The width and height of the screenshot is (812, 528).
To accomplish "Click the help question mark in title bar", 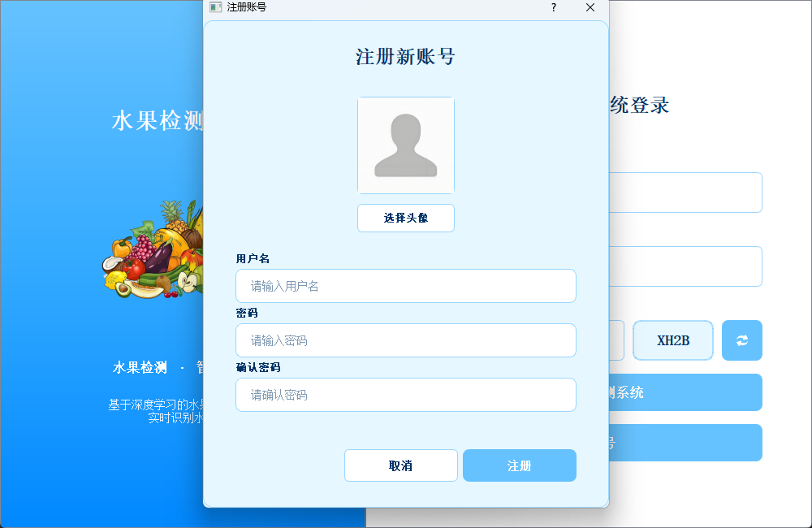I will tap(554, 7).
